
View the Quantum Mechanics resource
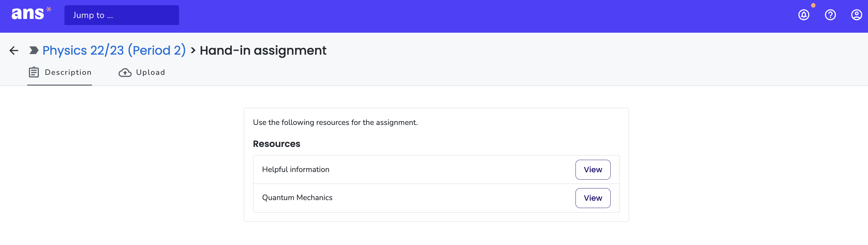593,198
